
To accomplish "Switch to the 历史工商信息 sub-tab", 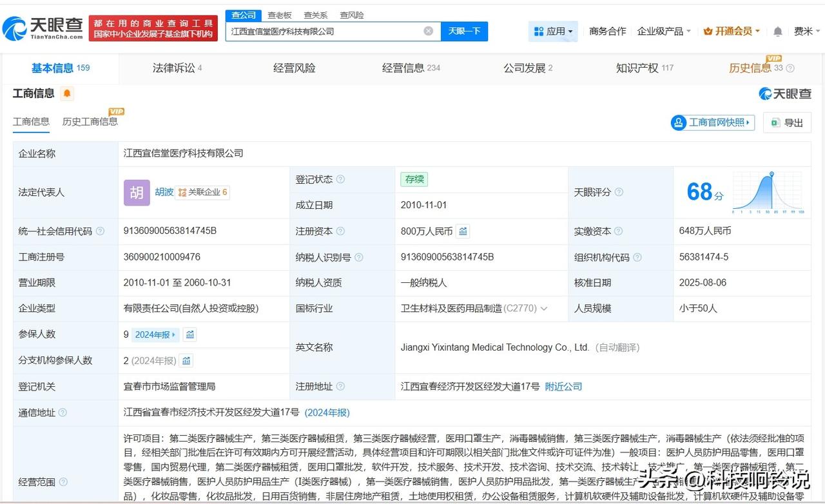I will pos(90,122).
